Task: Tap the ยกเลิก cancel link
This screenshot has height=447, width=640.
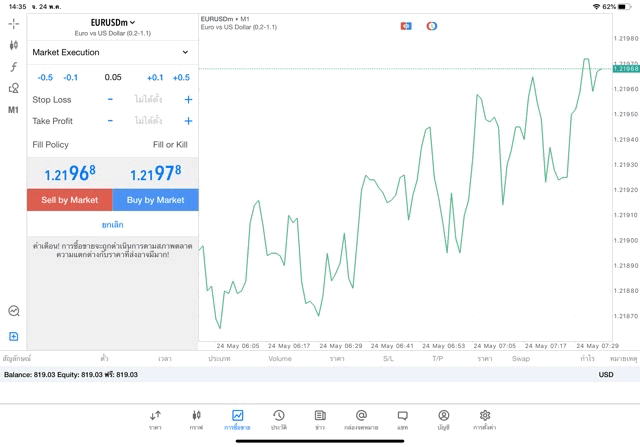Action: [113, 225]
